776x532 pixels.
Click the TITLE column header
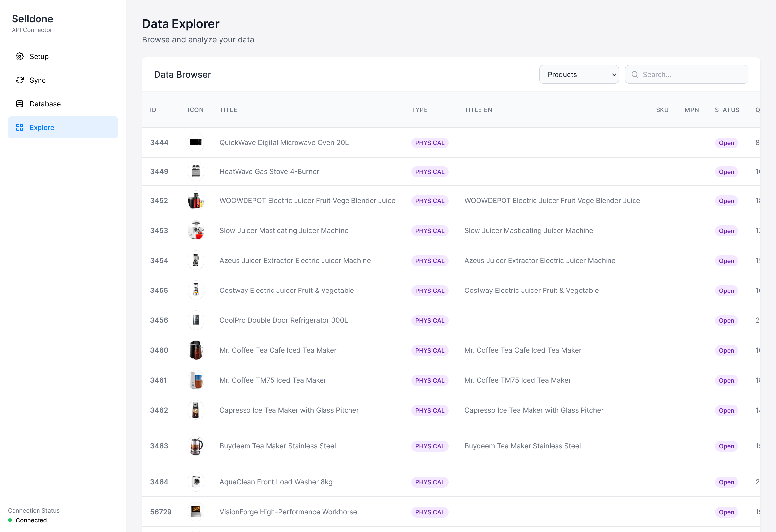click(x=228, y=110)
